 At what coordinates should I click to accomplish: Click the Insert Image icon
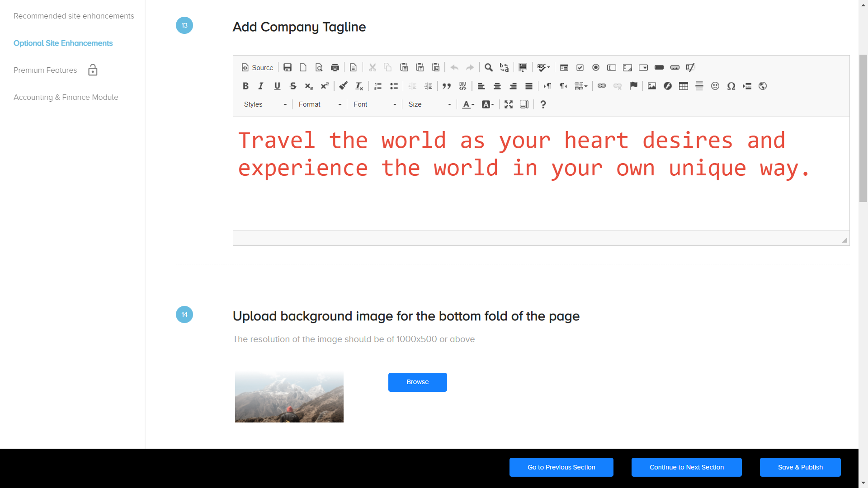coord(651,86)
